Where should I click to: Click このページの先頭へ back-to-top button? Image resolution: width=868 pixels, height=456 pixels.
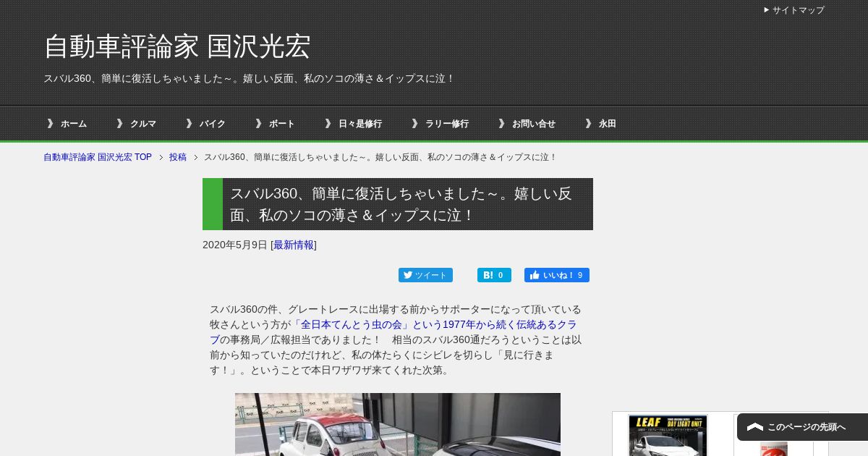coord(802,427)
